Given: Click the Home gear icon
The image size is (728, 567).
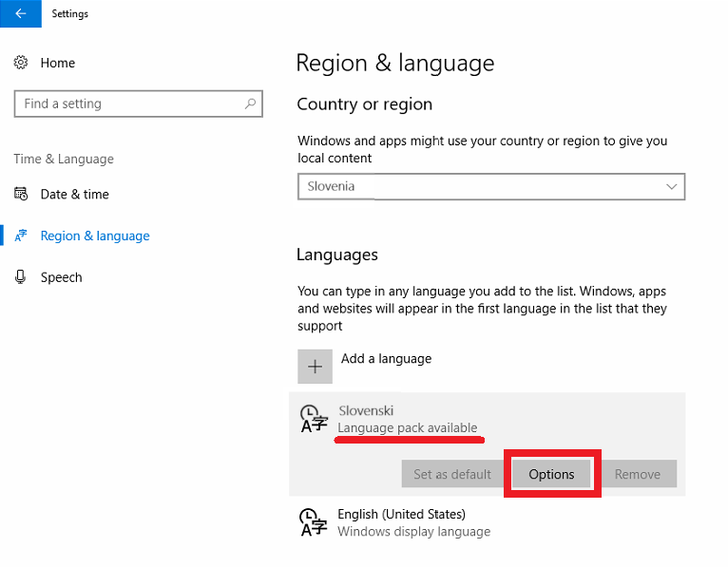Looking at the screenshot, I should (x=20, y=63).
